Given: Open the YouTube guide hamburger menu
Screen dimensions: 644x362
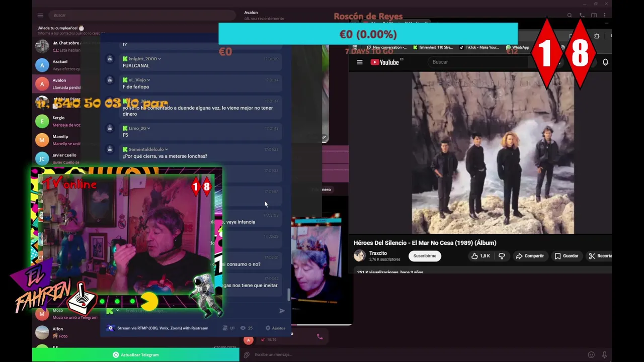Looking at the screenshot, I should tap(360, 62).
